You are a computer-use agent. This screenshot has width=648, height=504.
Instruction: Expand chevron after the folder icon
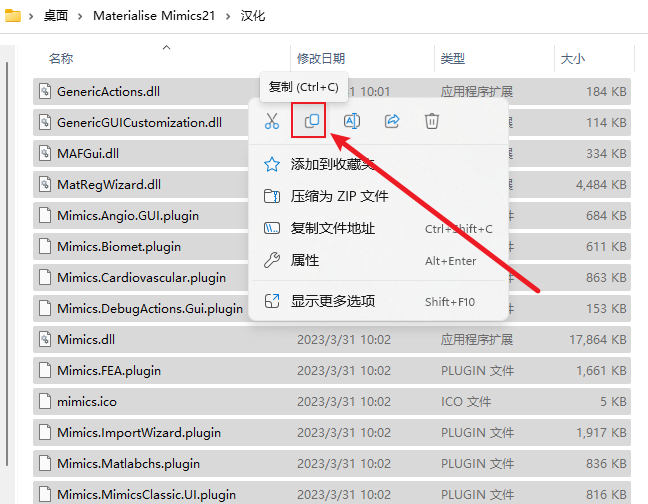31,16
